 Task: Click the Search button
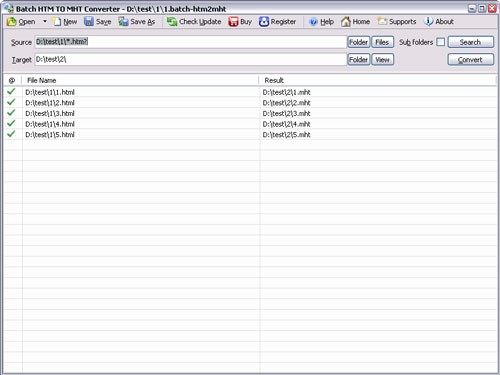click(x=471, y=42)
